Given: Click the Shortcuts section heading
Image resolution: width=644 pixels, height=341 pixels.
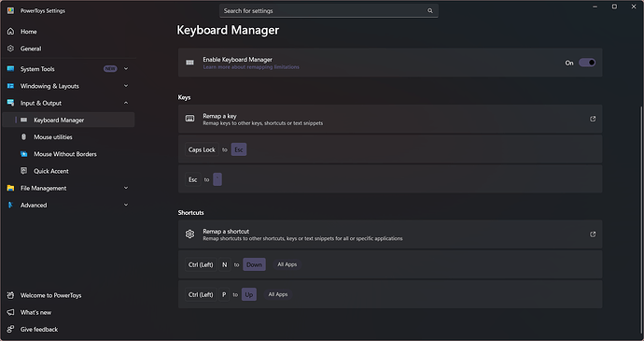Looking at the screenshot, I should 190,213.
